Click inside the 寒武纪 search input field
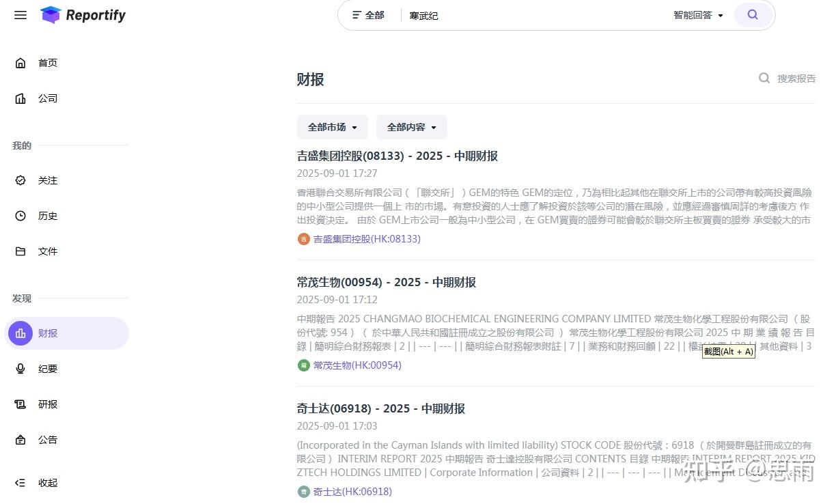 pyautogui.click(x=478, y=15)
